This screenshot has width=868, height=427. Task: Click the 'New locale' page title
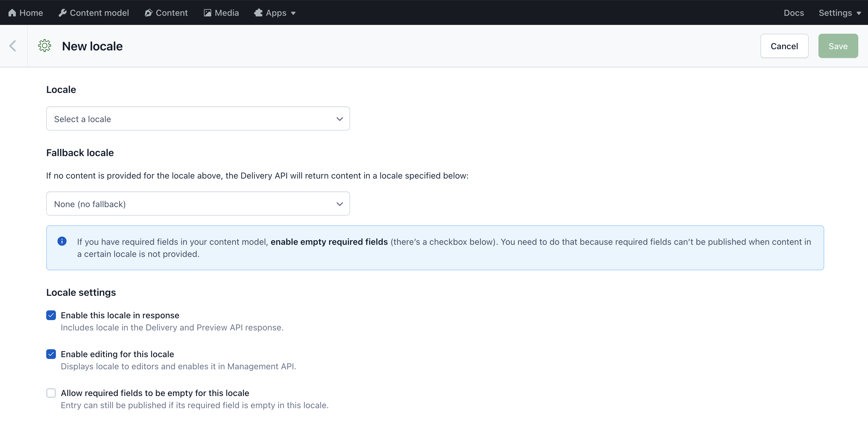[92, 46]
